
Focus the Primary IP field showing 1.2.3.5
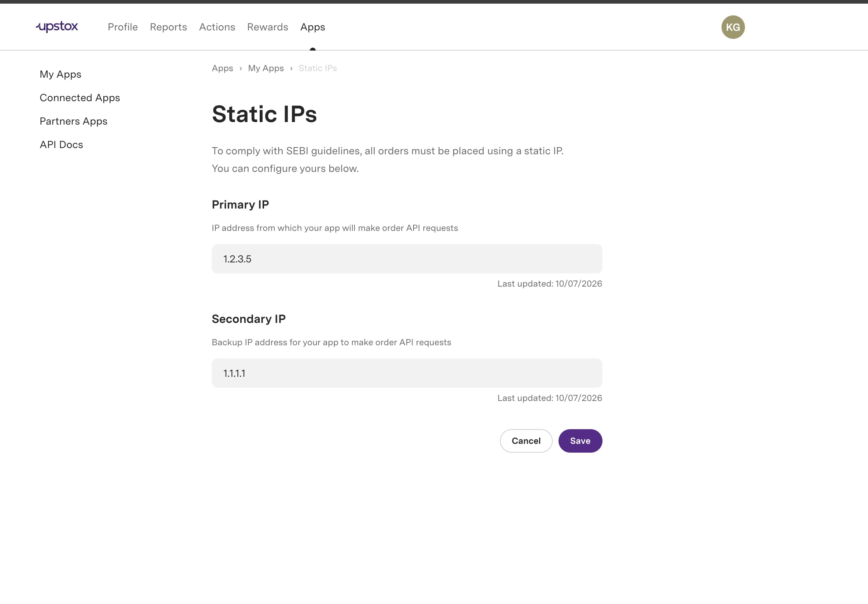point(407,259)
